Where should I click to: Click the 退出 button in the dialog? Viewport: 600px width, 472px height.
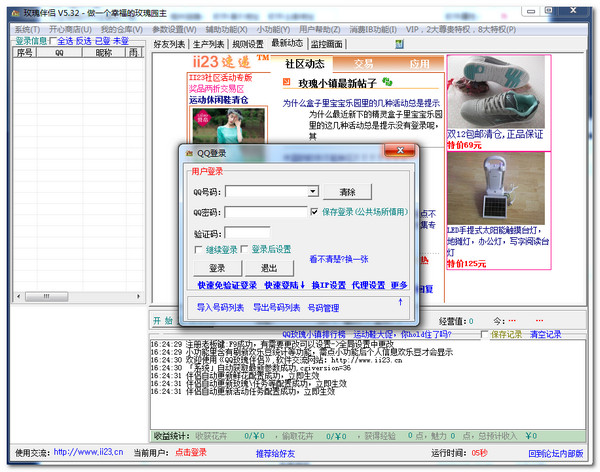point(269,268)
